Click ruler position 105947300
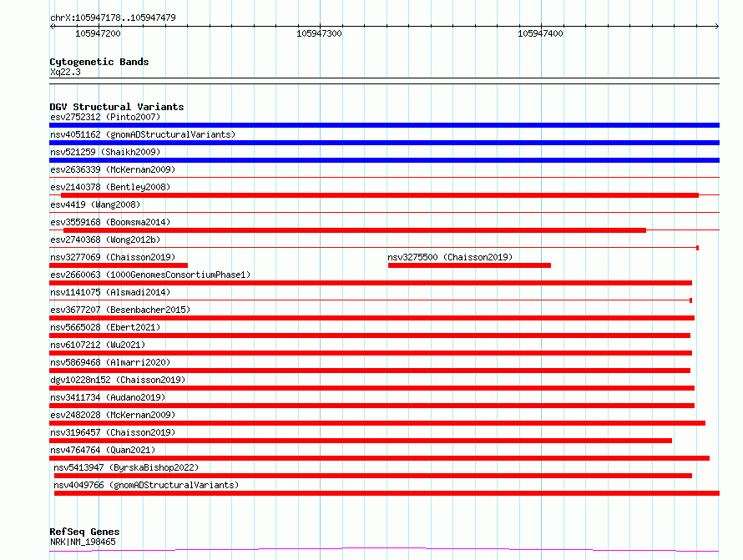Screen dimensions: 743x560 [320, 33]
